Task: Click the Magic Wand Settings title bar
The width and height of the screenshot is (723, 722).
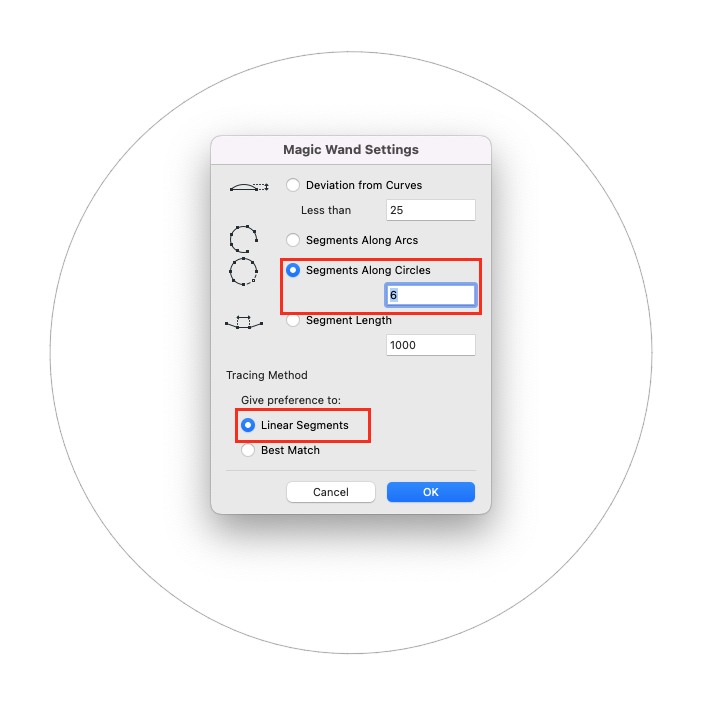Action: click(351, 150)
